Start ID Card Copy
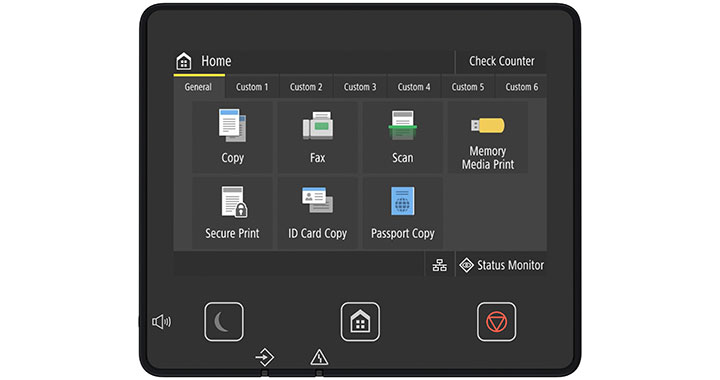This screenshot has height=380, width=720. point(317,213)
